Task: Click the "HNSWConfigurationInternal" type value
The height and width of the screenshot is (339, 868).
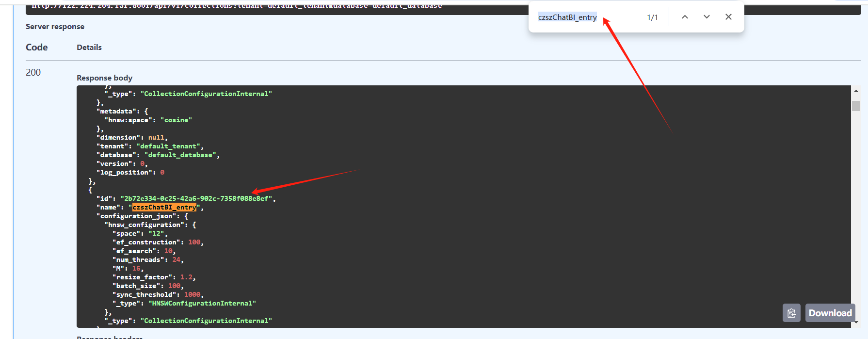Action: coord(202,304)
